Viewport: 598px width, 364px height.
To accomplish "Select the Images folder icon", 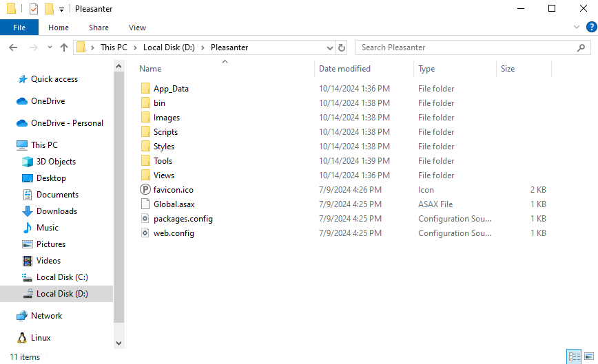I will coord(145,117).
